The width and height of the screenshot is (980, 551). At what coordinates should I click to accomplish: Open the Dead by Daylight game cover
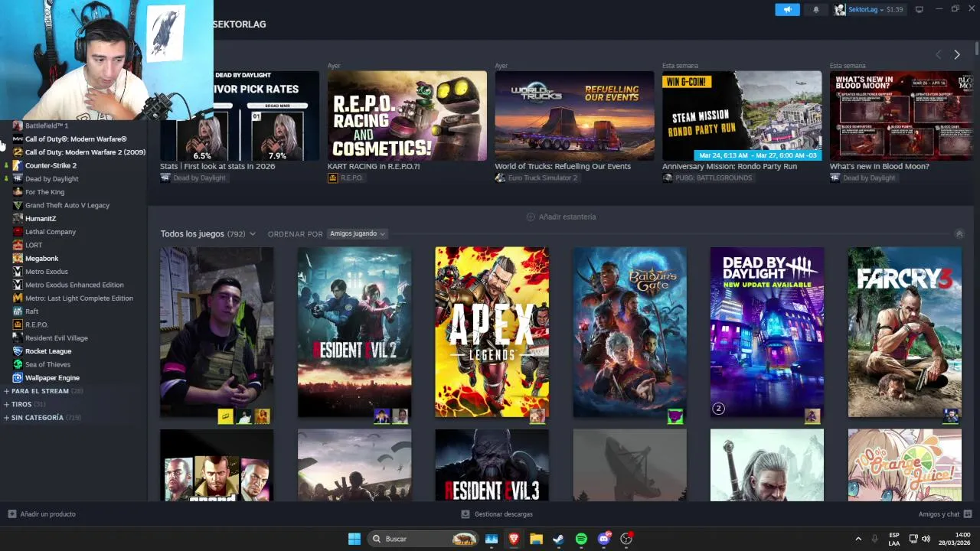tap(767, 332)
